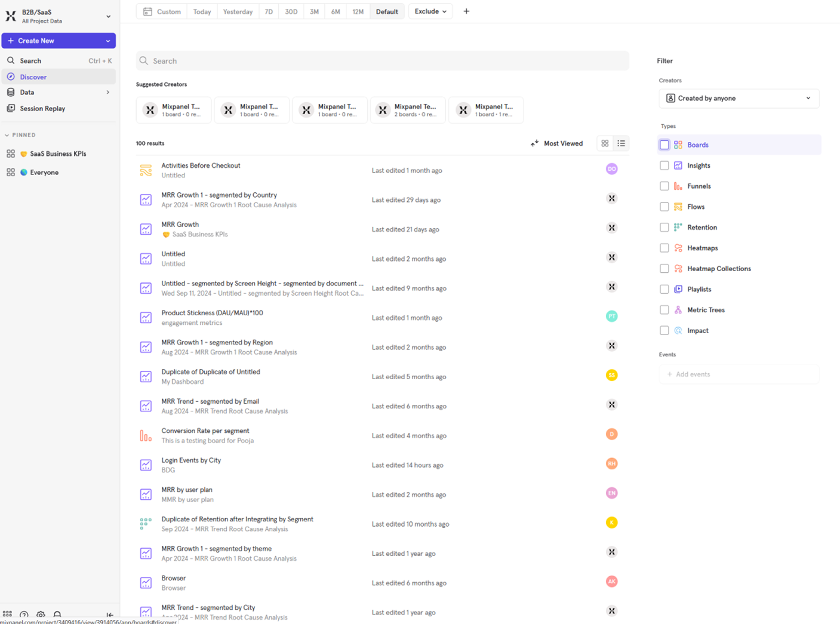The image size is (840, 624).
Task: Click the SS avatar on Duplicate of Duplicate row
Action: (x=611, y=375)
